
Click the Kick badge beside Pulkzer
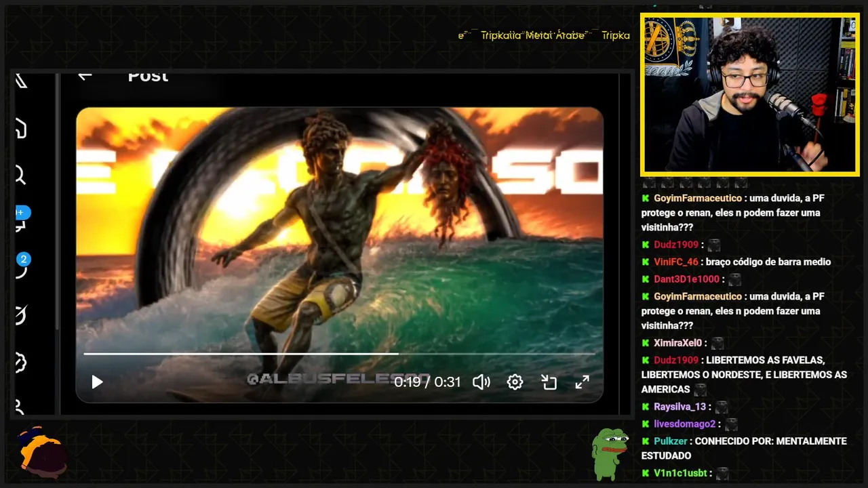(x=646, y=441)
